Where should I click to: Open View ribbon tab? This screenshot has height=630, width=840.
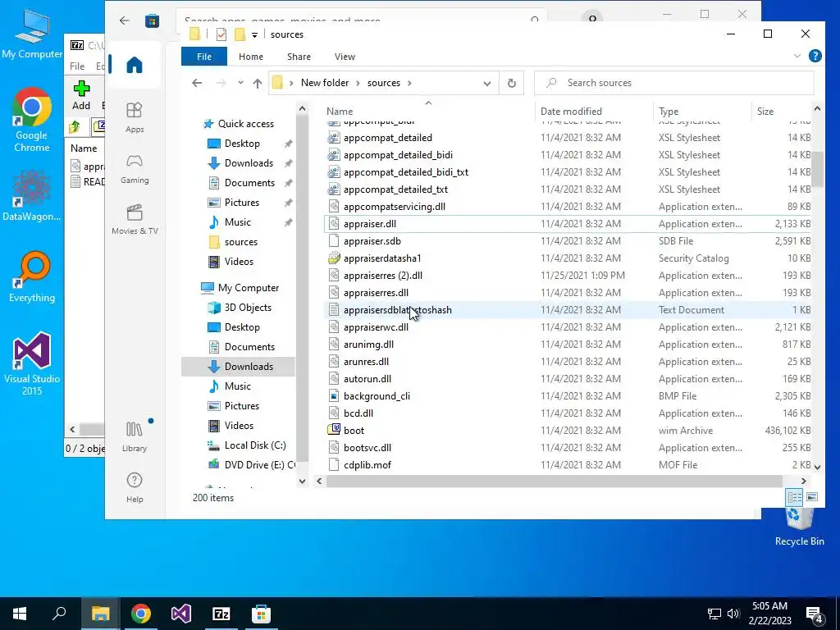(345, 57)
